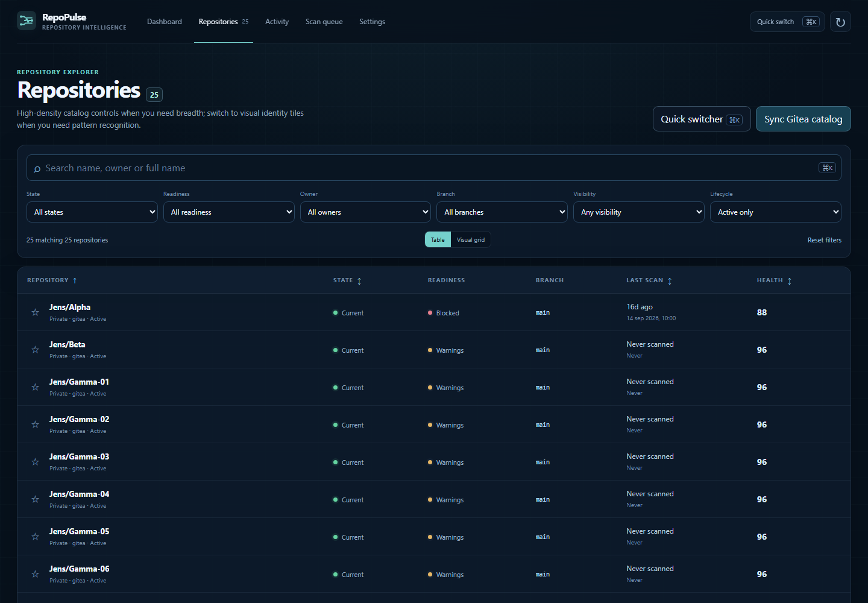This screenshot has width=868, height=603.
Task: Open the Quick switcher button
Action: pyautogui.click(x=702, y=119)
